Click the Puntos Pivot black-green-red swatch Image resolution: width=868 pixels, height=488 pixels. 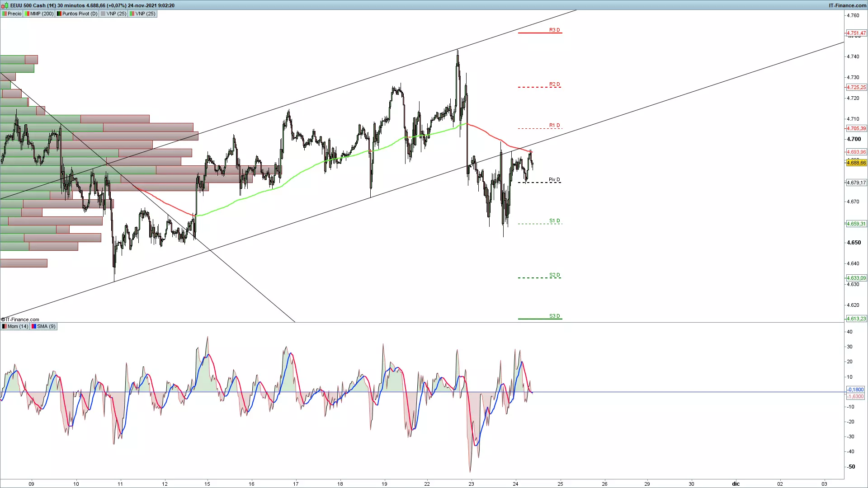[59, 14]
